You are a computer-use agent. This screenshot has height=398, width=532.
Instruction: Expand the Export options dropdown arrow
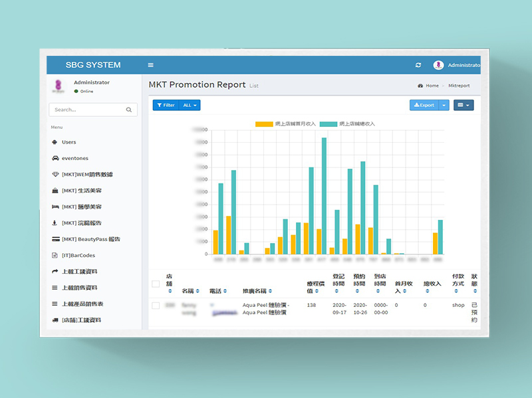pyautogui.click(x=444, y=105)
